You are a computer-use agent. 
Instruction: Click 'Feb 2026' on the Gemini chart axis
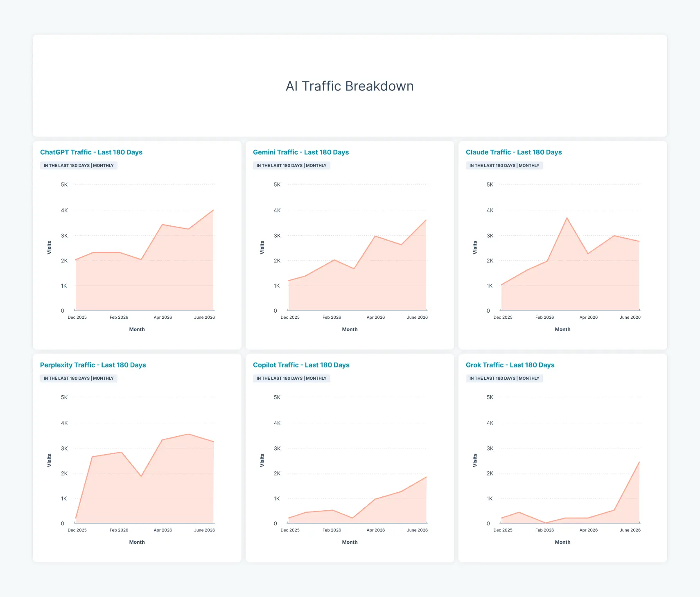pyautogui.click(x=332, y=318)
